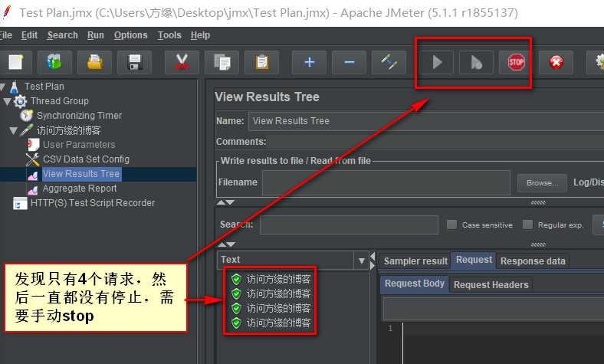Click the Filename input field
604x364 pixels.
pyautogui.click(x=386, y=182)
